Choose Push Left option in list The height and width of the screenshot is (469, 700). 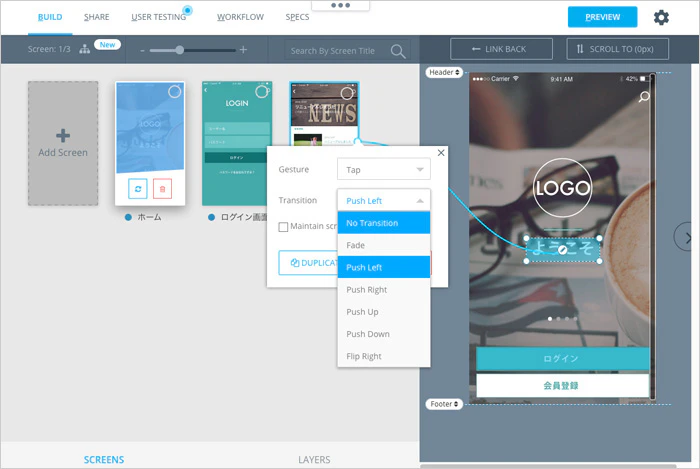coord(384,267)
